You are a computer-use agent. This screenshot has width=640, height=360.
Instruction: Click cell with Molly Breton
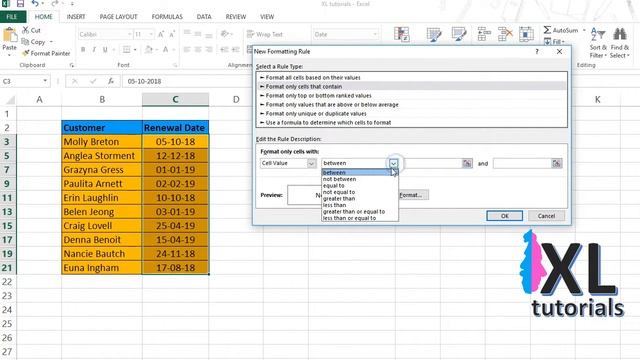102,142
